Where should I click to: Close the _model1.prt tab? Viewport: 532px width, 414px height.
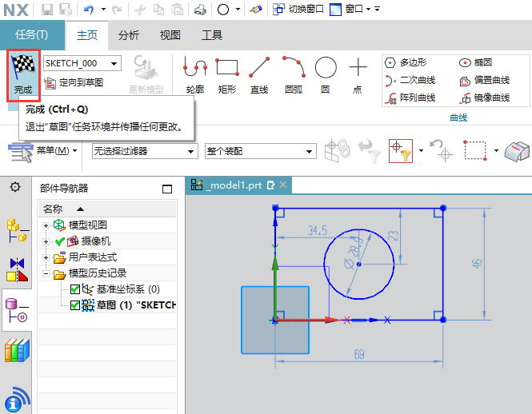(283, 185)
